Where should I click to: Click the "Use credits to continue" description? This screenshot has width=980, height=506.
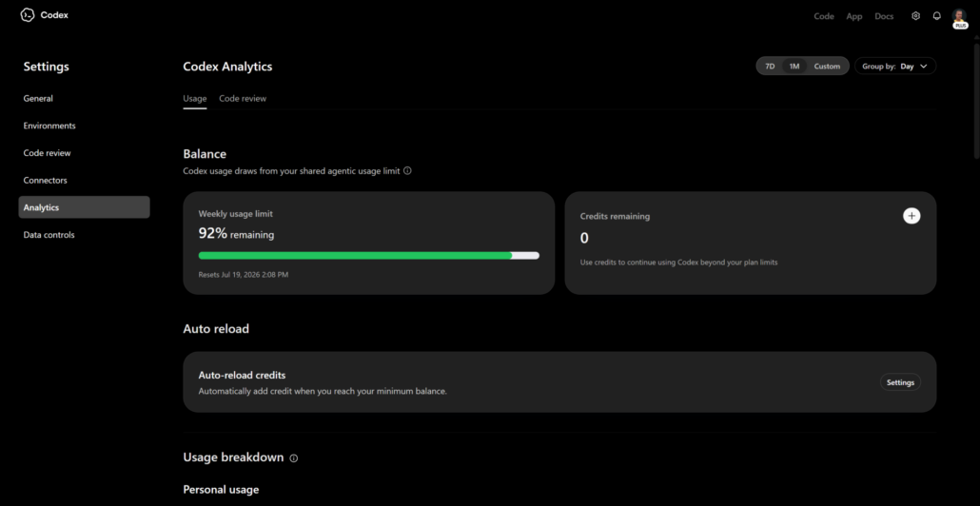point(678,263)
